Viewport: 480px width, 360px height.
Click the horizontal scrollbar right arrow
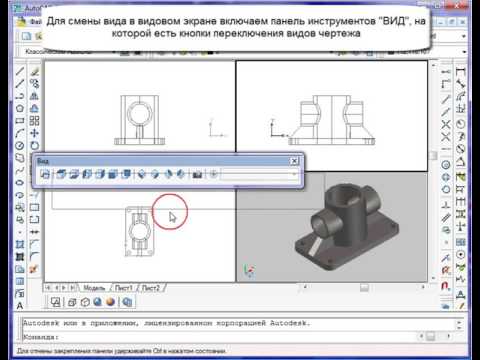pos(423,287)
